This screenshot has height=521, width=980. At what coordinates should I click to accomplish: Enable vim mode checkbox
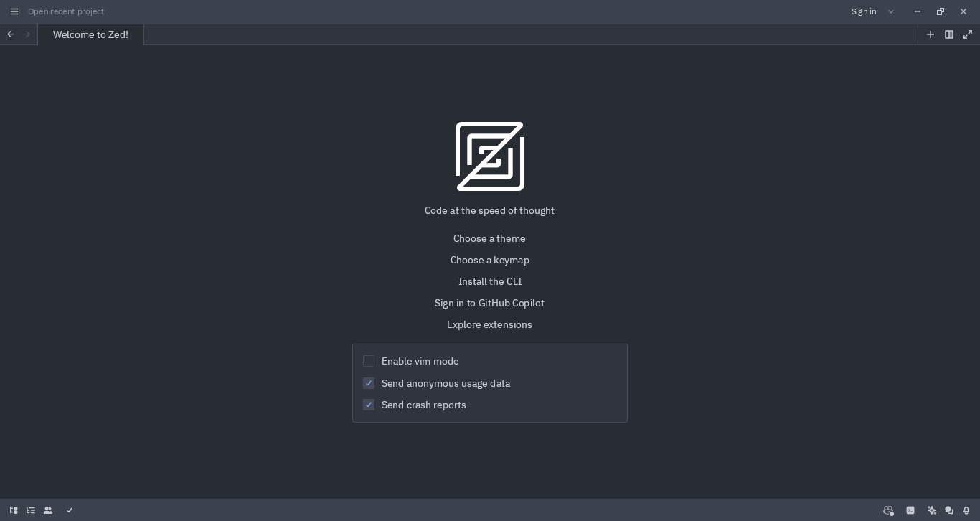pos(369,361)
